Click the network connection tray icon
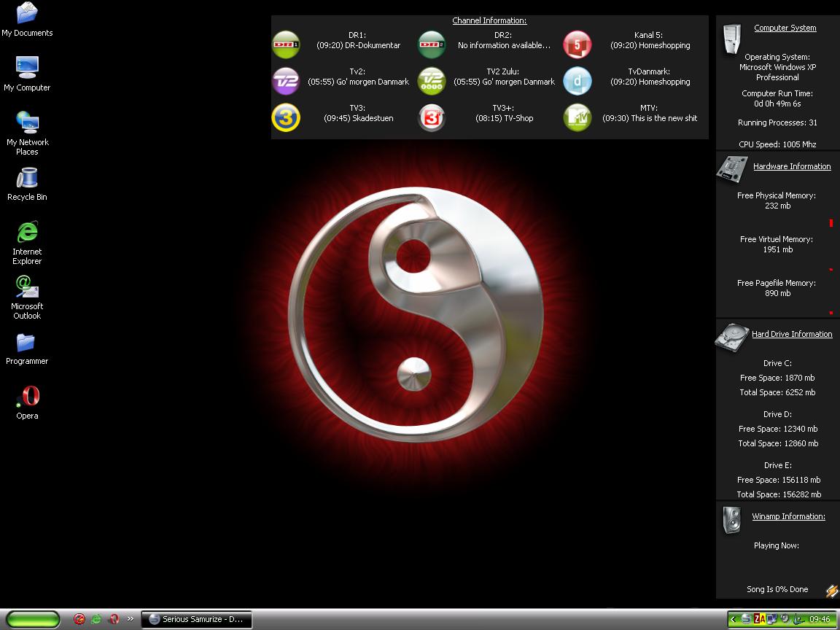The height and width of the screenshot is (630, 840). (772, 619)
